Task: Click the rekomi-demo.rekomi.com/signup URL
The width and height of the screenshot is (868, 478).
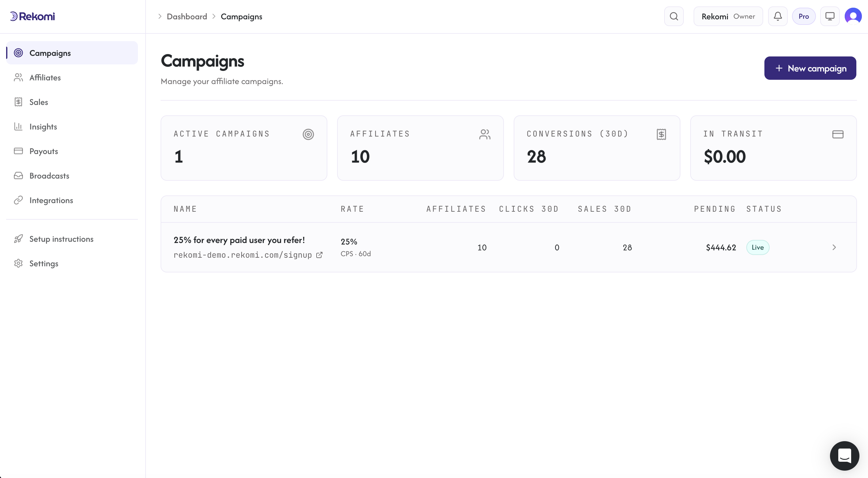Action: (x=243, y=255)
